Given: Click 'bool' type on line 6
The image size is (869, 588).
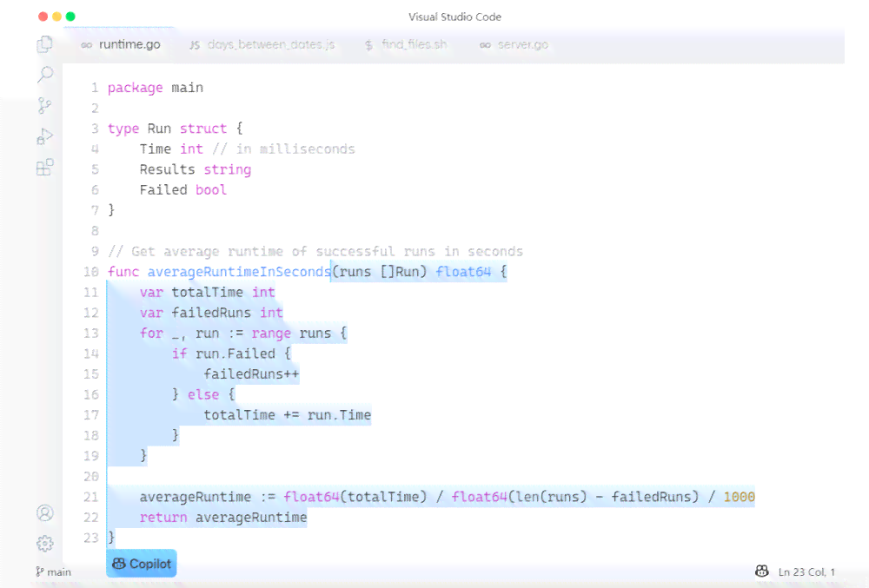Looking at the screenshot, I should pos(211,190).
